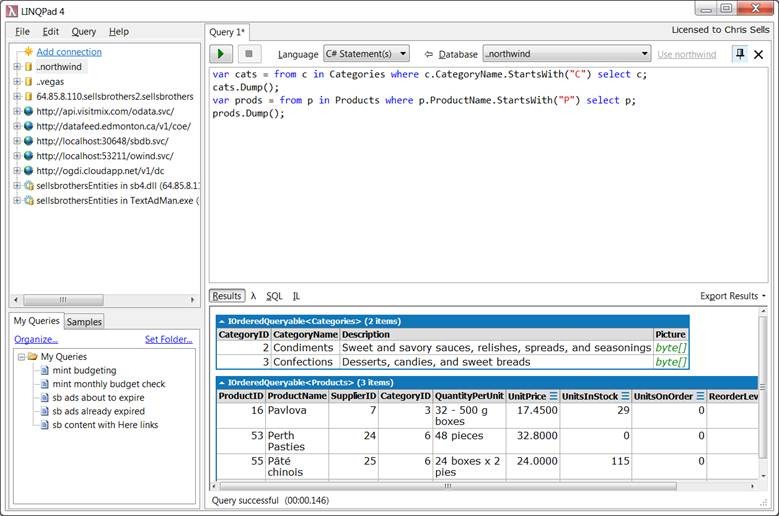
Task: Click the globe icon for api.visitmix.com
Action: coord(28,111)
